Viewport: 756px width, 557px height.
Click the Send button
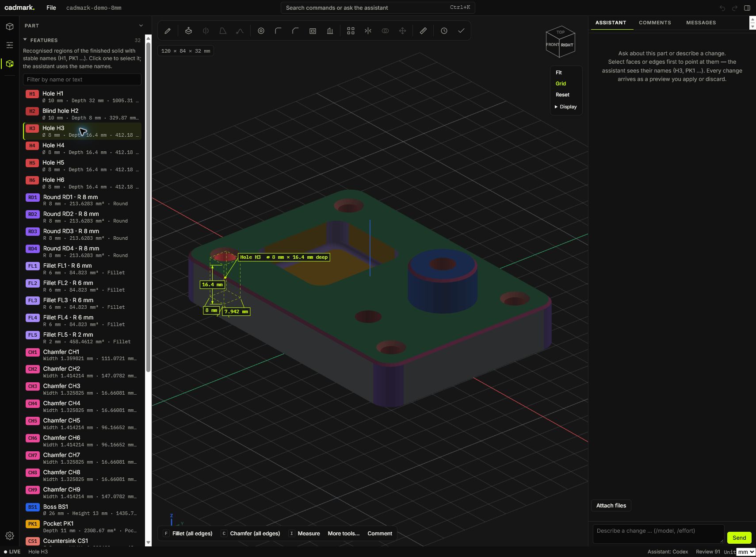point(739,538)
